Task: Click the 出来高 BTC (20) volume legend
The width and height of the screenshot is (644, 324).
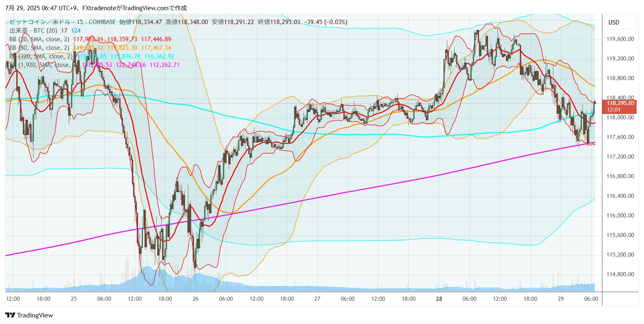Action: click(x=33, y=31)
